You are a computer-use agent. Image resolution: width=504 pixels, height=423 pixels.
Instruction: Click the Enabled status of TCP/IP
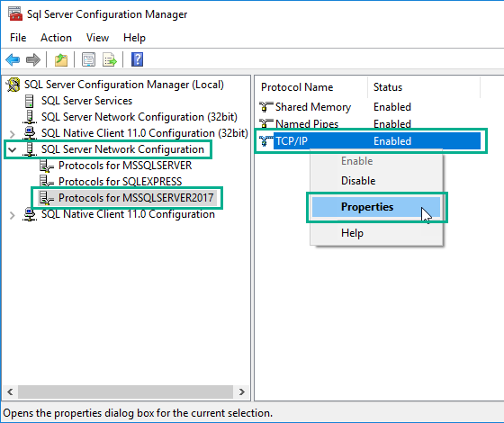pyautogui.click(x=392, y=140)
